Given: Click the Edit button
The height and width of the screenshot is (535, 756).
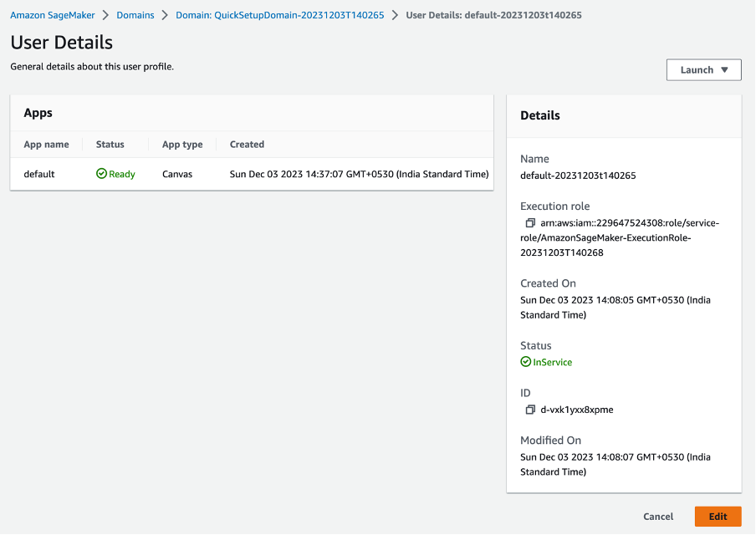Looking at the screenshot, I should coord(718,517).
